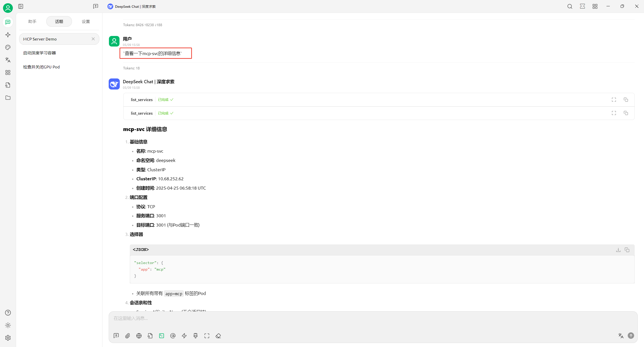Open DeepSeek Chat model selector in header
The height and width of the screenshot is (347, 644).
point(132,7)
